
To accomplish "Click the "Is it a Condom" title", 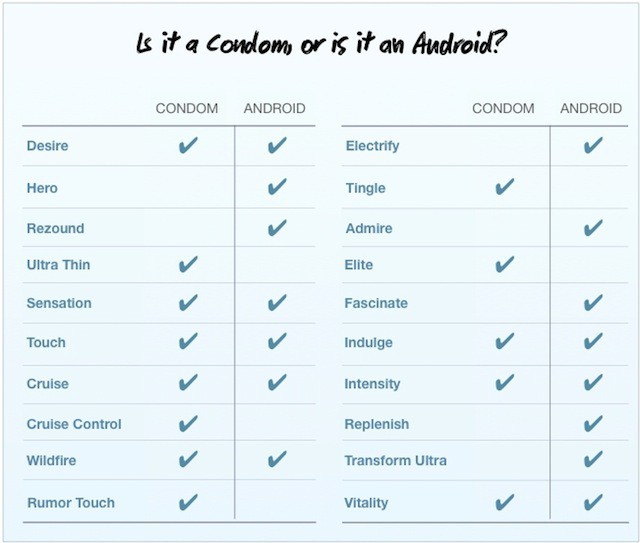I will pos(319,45).
